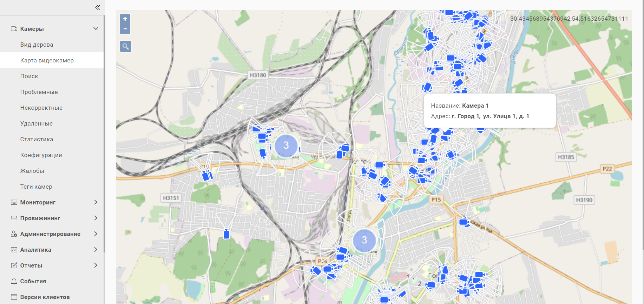Click the Events bell icon
The height and width of the screenshot is (304, 644).
[14, 281]
